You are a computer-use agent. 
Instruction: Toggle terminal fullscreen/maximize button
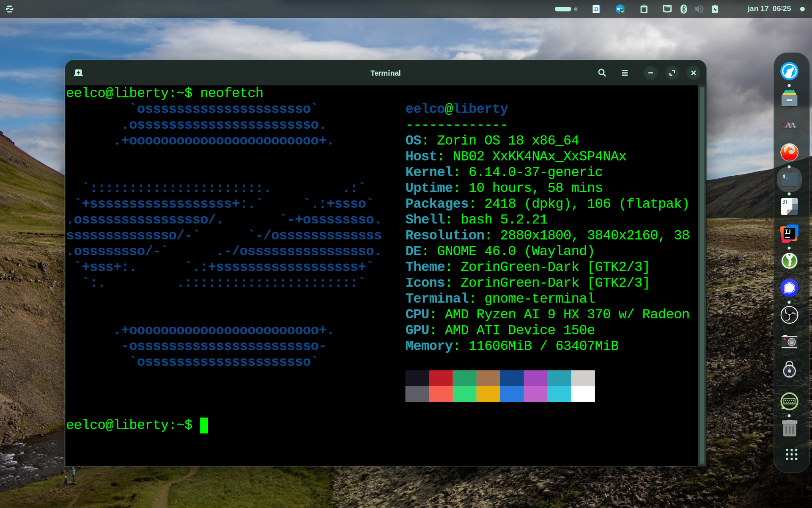(672, 73)
